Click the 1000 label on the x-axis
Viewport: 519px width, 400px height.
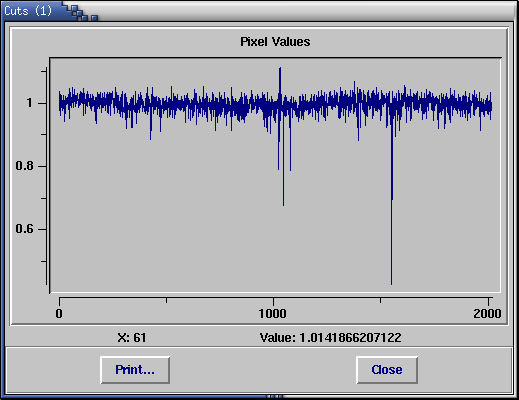273,314
